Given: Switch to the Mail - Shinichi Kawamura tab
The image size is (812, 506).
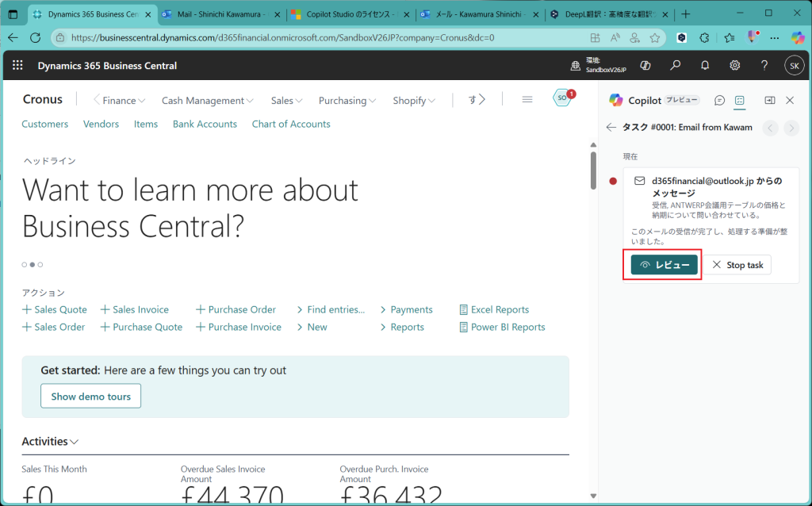Looking at the screenshot, I should click(222, 14).
